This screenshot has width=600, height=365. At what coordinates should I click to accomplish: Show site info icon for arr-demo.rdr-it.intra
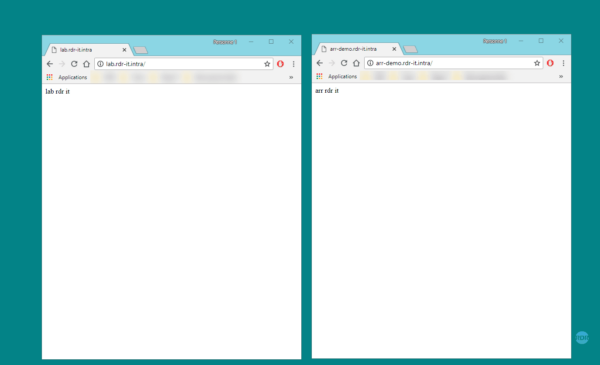point(370,63)
